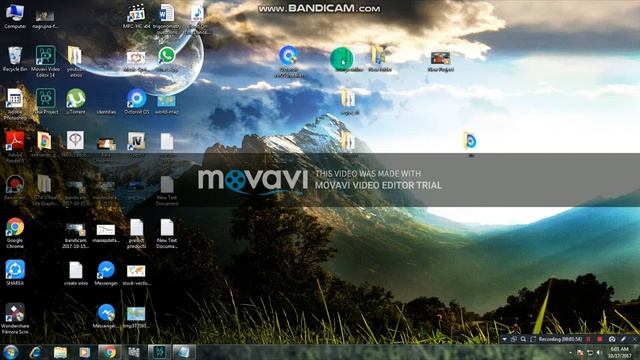Select Bandicam fullscreen rectangle mode icon
640x360 pixels.
[x=533, y=339]
